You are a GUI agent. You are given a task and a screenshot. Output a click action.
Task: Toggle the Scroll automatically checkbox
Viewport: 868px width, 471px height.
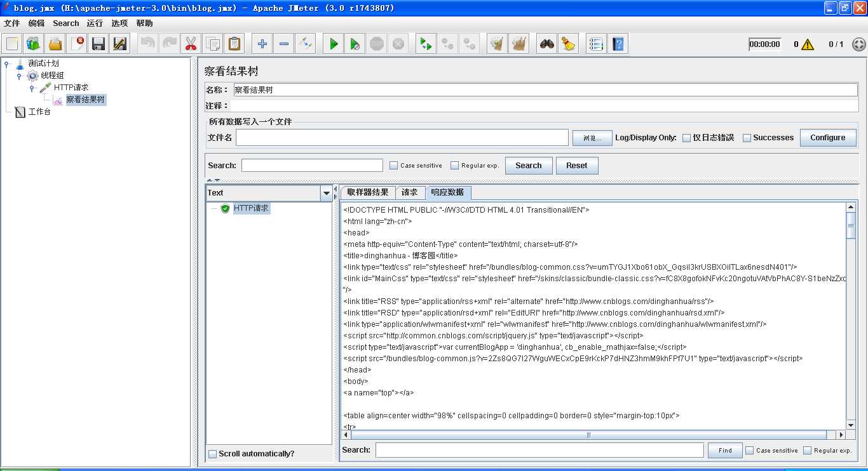coord(213,454)
